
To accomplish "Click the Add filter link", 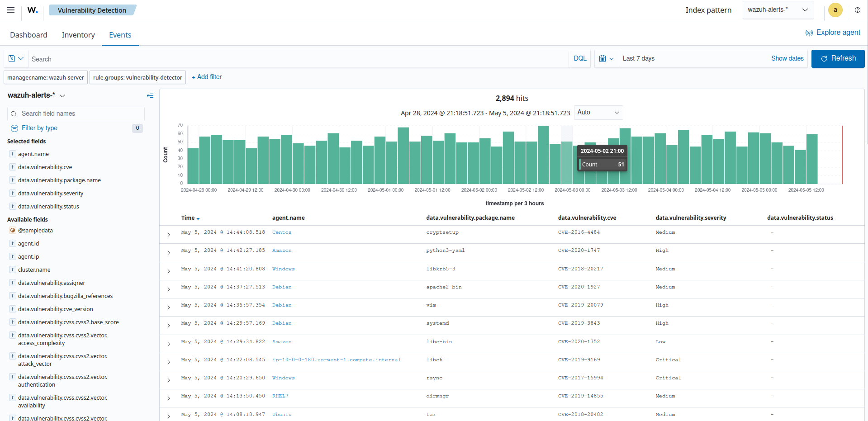I will click(206, 77).
